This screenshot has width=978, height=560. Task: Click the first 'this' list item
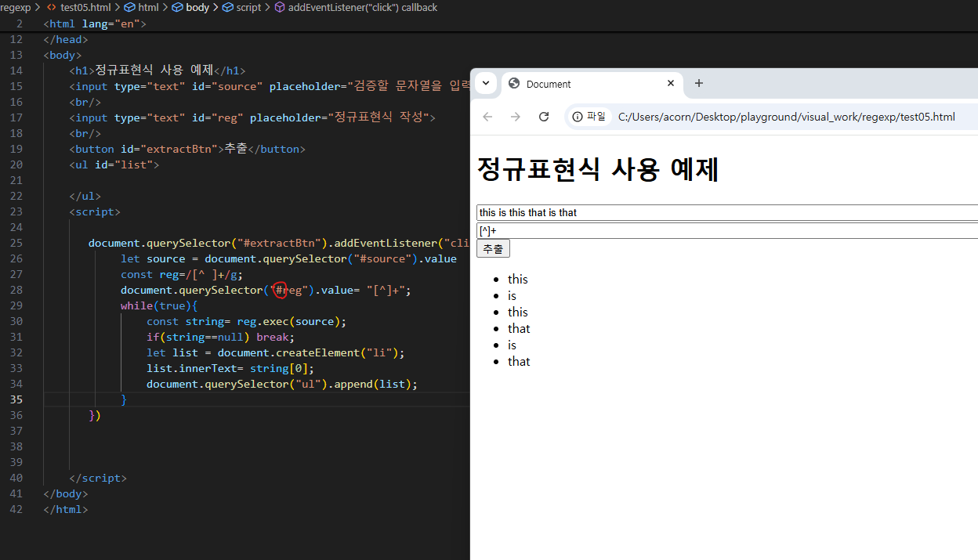(x=517, y=279)
